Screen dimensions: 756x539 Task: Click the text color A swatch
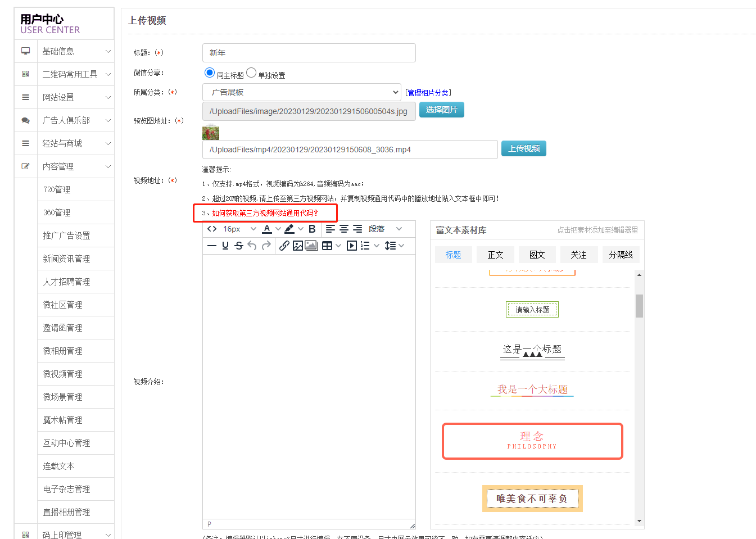tap(267, 229)
